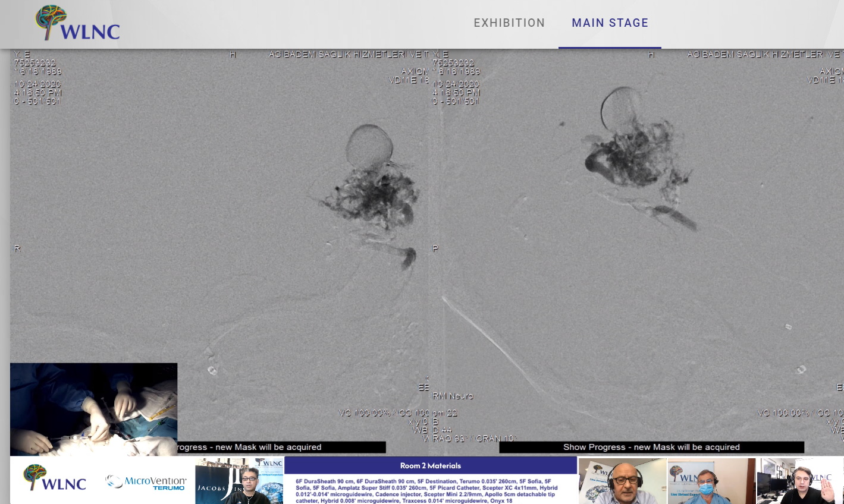Click the WLNC logo in the header

pyautogui.click(x=78, y=24)
